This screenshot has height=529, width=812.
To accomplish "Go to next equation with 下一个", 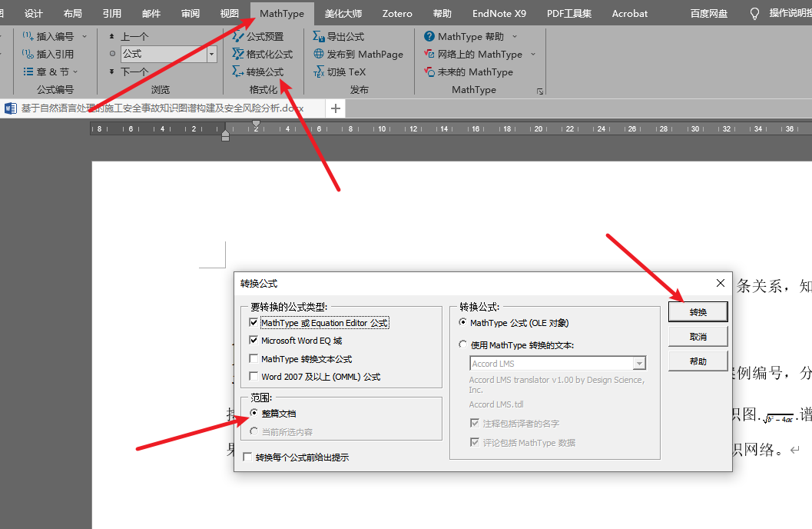I will pos(129,72).
